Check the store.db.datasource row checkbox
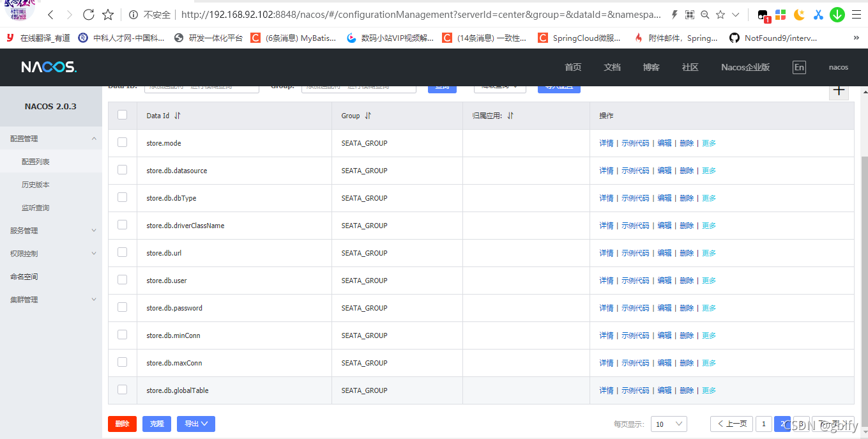868x439 pixels. [123, 170]
